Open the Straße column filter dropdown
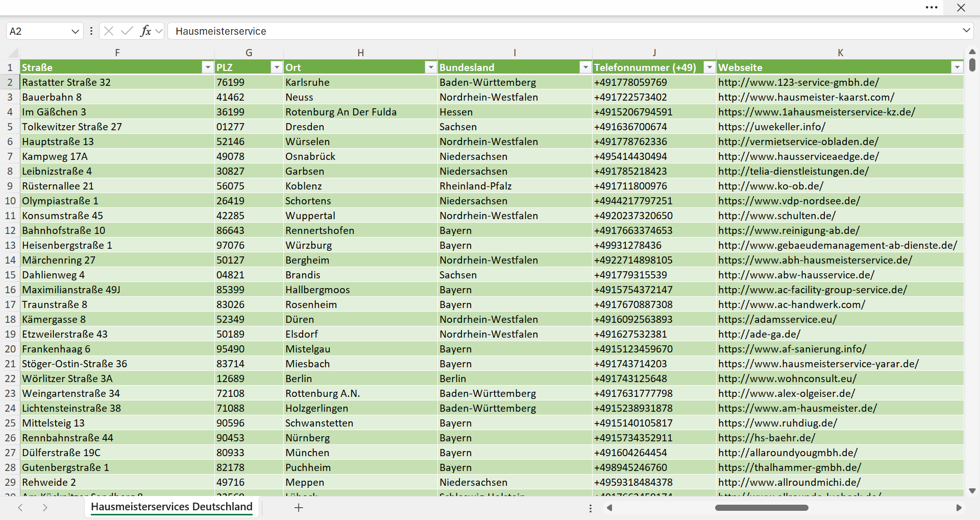This screenshot has width=980, height=520. coord(207,67)
